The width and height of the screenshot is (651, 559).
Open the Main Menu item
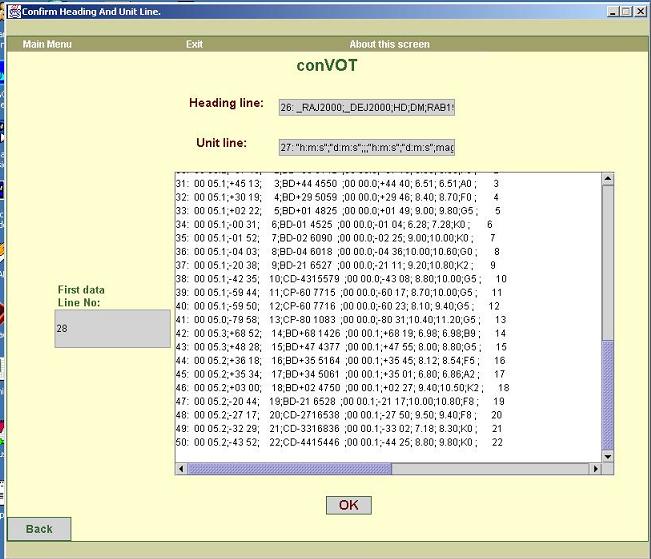[x=47, y=44]
